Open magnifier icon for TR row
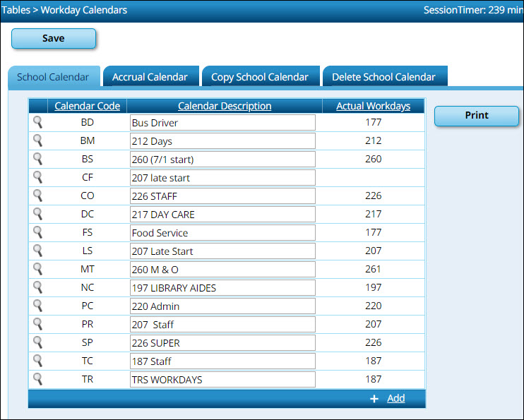This screenshot has width=524, height=420. click(x=38, y=379)
